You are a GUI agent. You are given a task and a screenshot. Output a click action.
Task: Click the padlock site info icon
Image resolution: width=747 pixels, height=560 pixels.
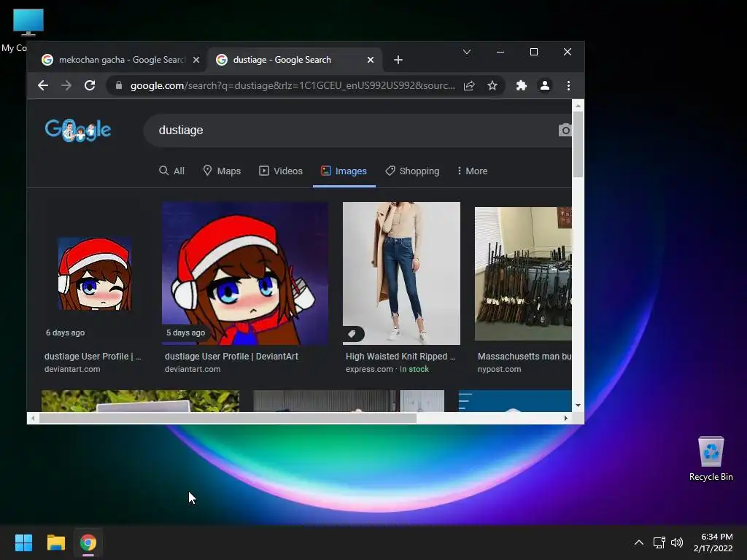[119, 86]
